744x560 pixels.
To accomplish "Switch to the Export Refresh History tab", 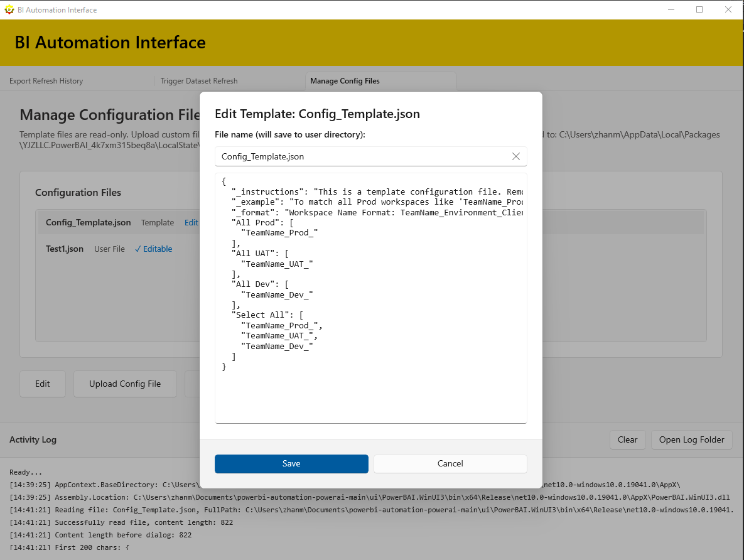I will pyautogui.click(x=46, y=80).
